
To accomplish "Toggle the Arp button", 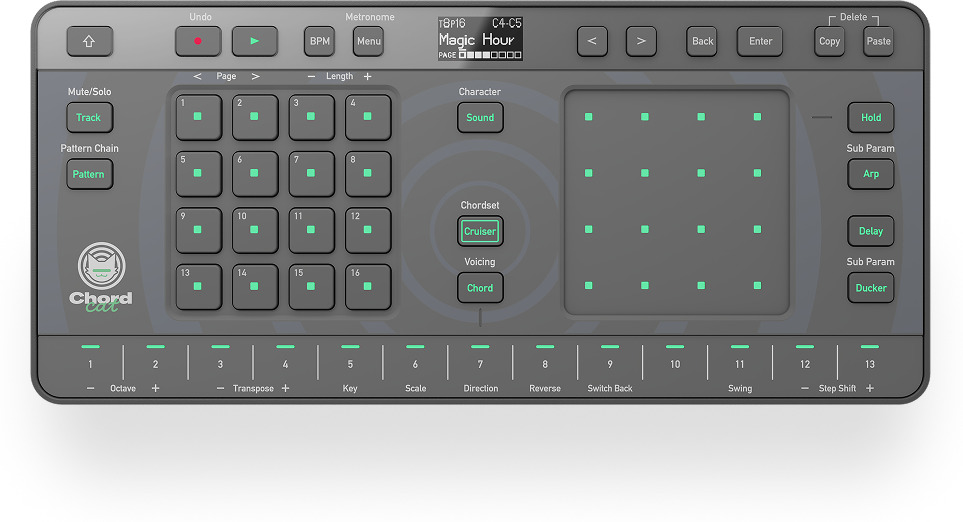I will 870,174.
